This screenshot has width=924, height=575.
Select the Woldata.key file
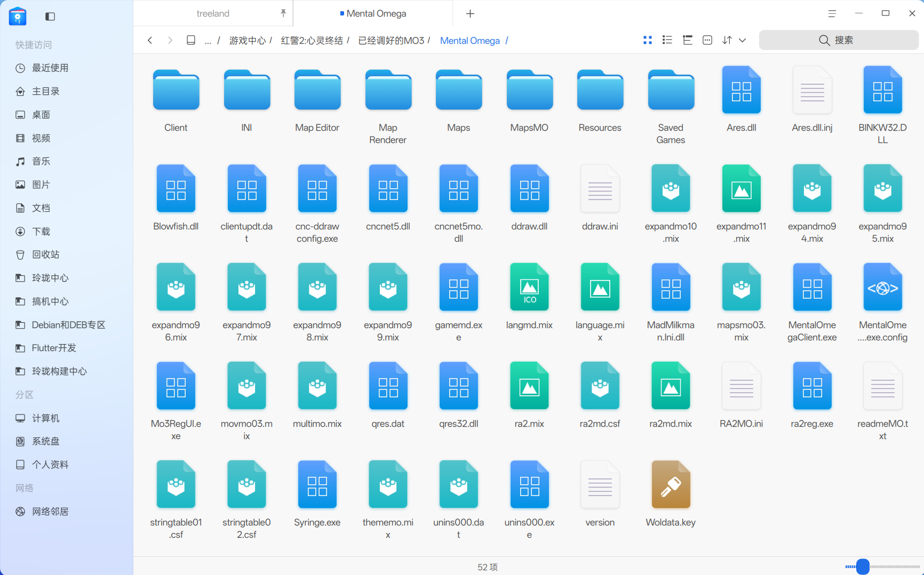tap(671, 494)
